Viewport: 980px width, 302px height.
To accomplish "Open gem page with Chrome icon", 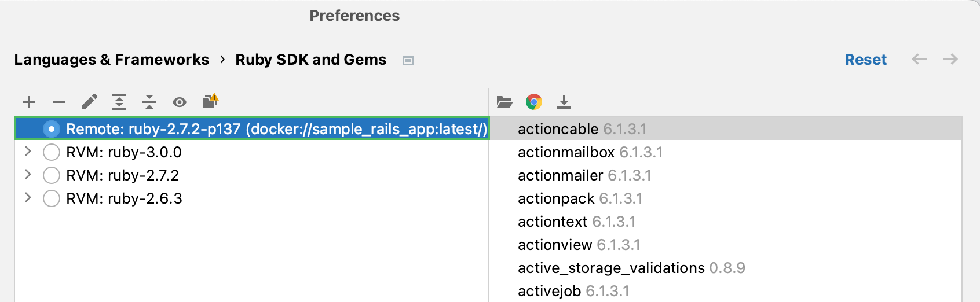I will [x=534, y=102].
